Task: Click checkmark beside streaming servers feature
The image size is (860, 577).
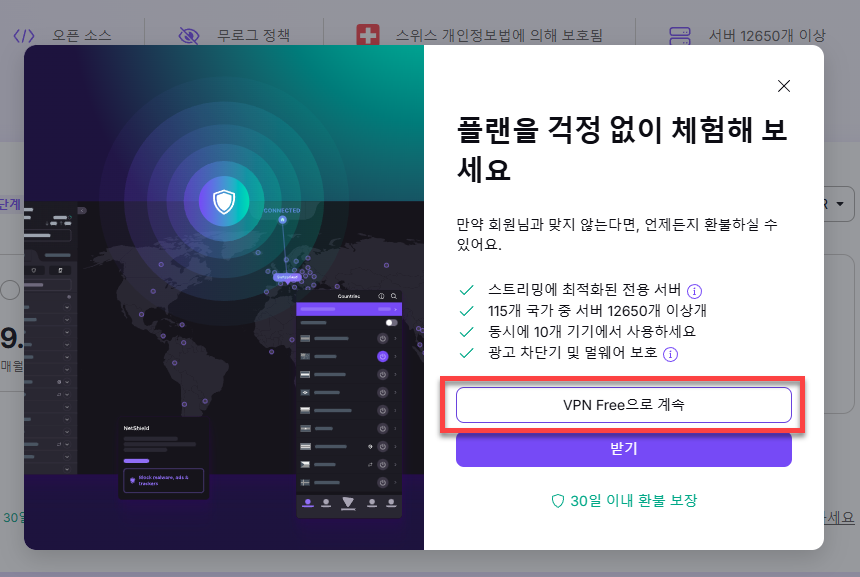Action: tap(466, 290)
